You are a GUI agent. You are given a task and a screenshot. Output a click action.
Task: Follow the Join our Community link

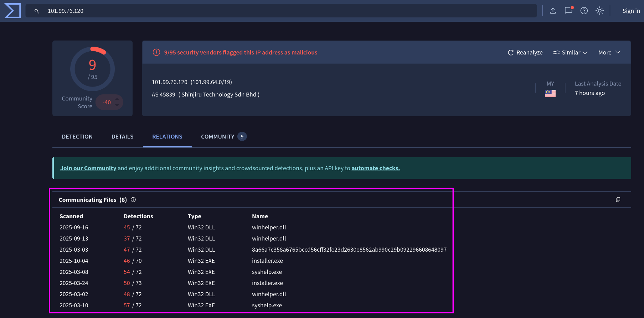(88, 168)
